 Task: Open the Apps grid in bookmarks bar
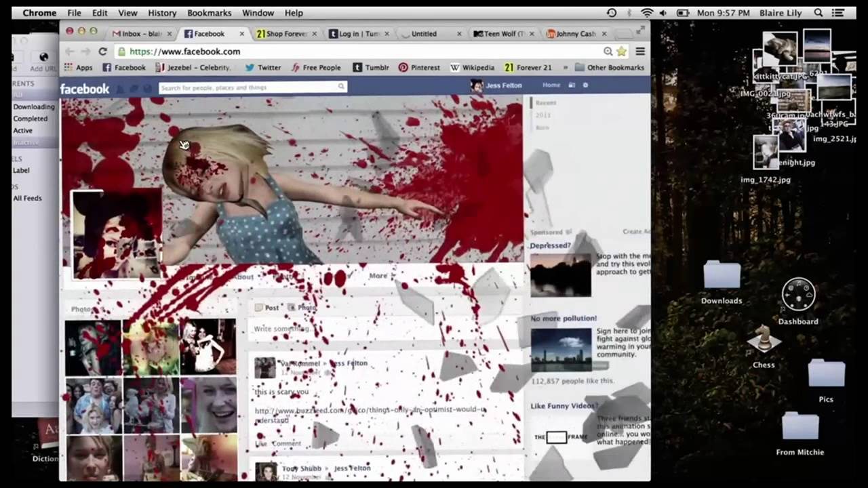(x=78, y=68)
